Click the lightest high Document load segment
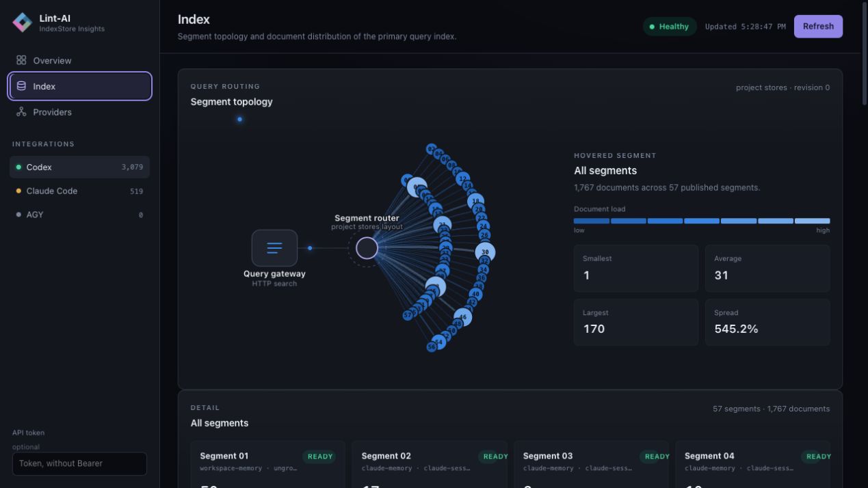This screenshot has width=868, height=488. pyautogui.click(x=812, y=221)
